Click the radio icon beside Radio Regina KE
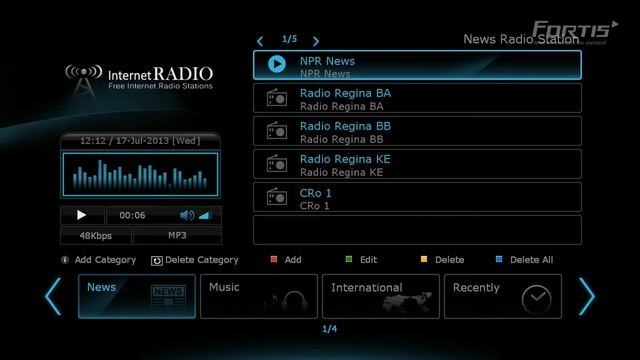 click(277, 164)
